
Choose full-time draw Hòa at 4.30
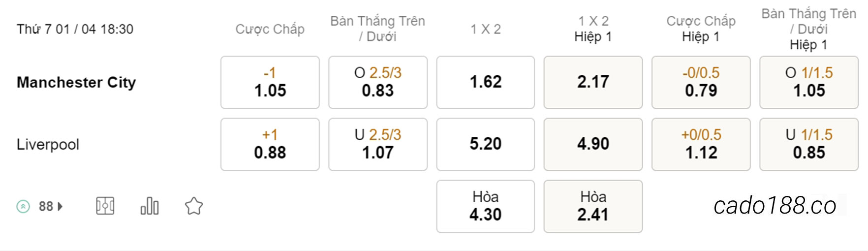(x=486, y=206)
